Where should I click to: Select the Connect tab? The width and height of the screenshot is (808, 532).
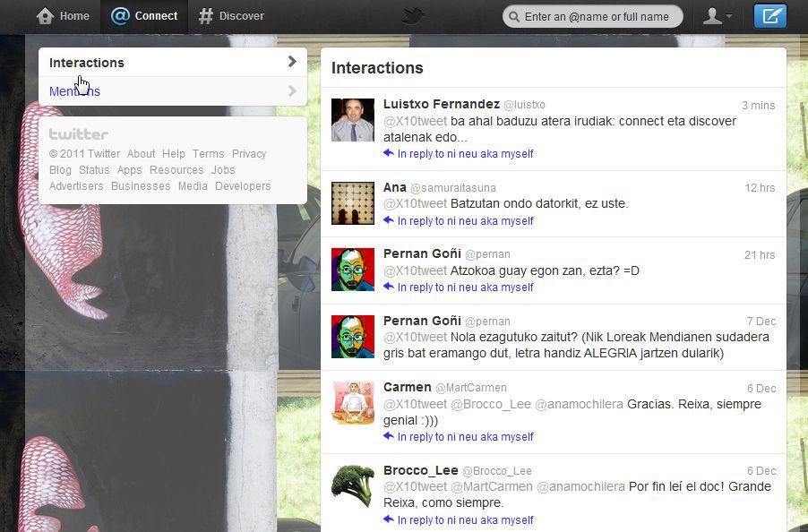tap(144, 16)
